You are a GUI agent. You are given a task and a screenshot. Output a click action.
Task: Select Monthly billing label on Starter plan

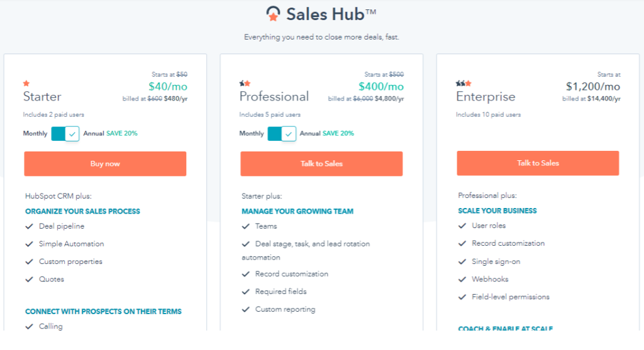pos(35,133)
